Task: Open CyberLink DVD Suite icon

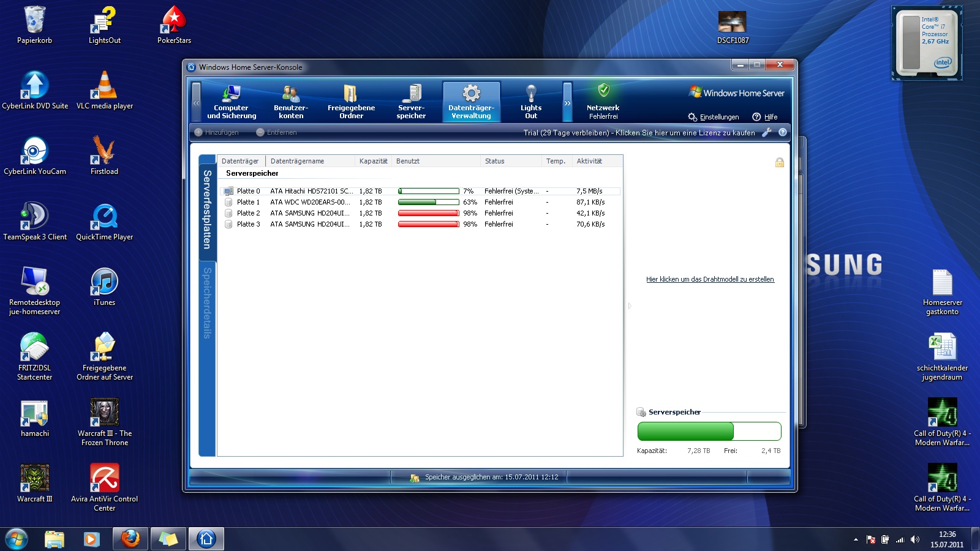Action: (35, 91)
